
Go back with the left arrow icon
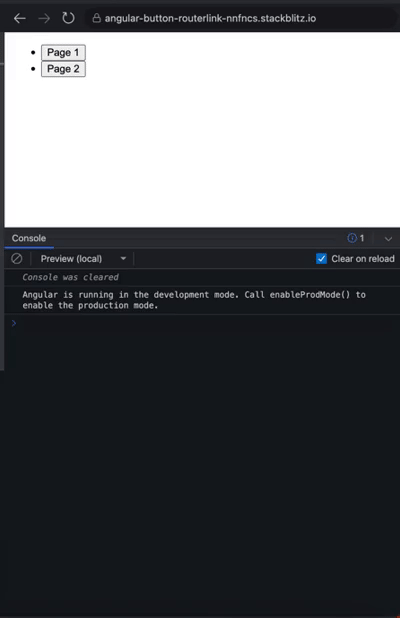click(19, 19)
